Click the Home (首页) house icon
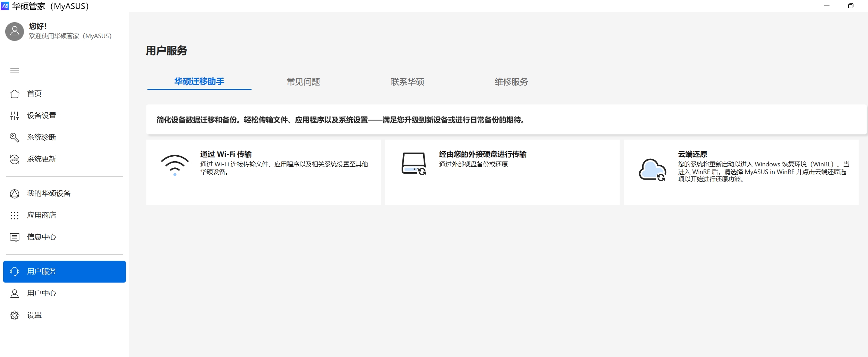Screen dimensions: 868x357 click(x=15, y=94)
